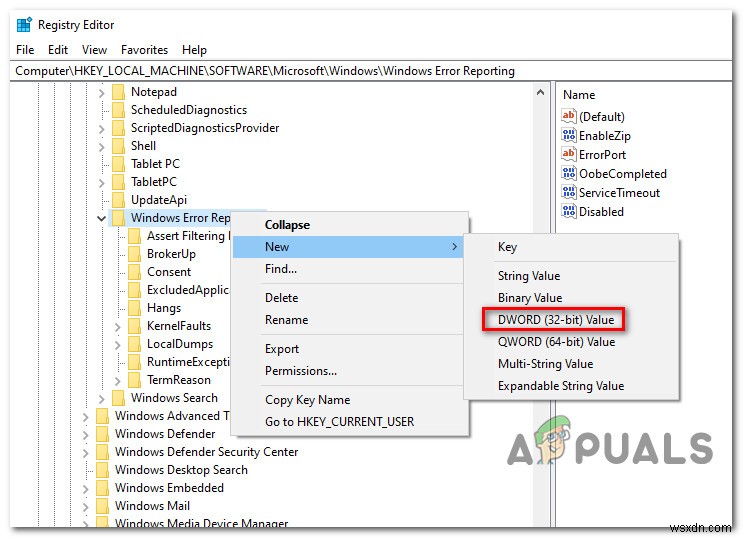Screen dimensions: 743x538
Task: Click the EnableZip DWORD value icon
Action: [569, 135]
